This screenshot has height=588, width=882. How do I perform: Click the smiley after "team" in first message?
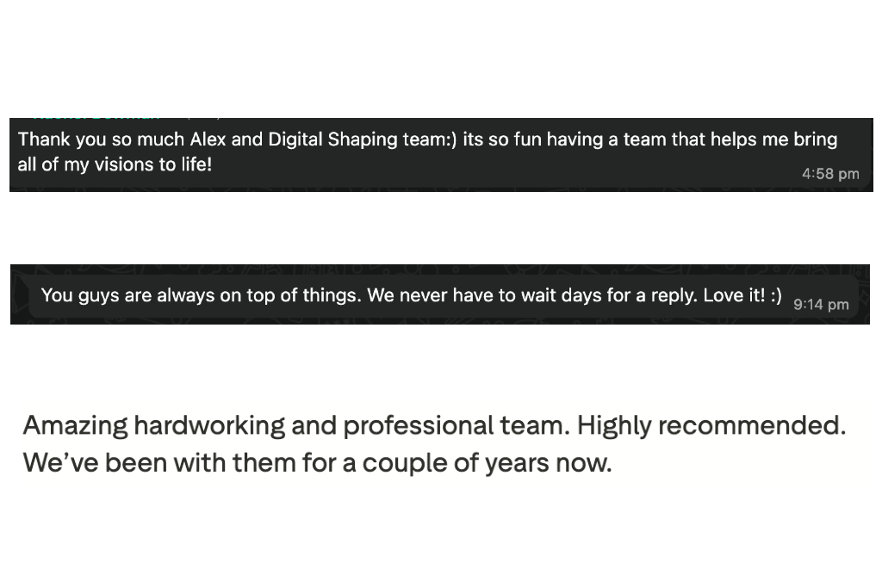tap(450, 139)
